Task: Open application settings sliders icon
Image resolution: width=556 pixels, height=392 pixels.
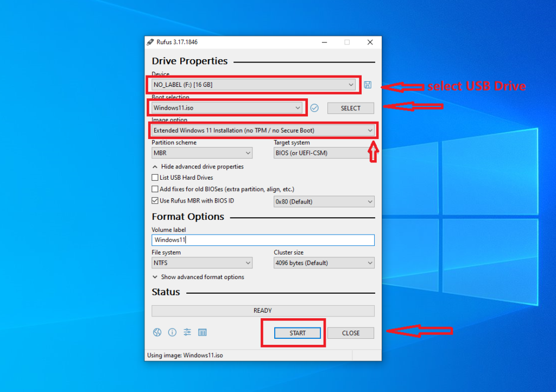Action: 187,332
